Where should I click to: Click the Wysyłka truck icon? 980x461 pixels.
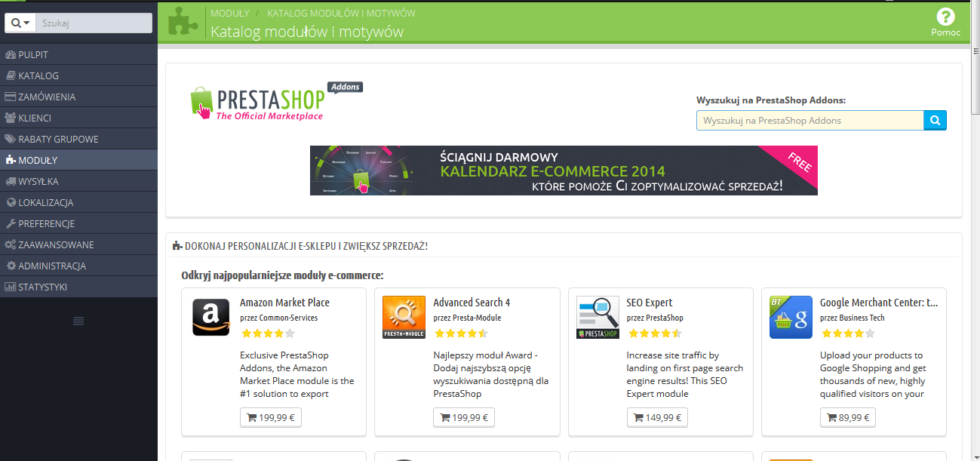11,181
